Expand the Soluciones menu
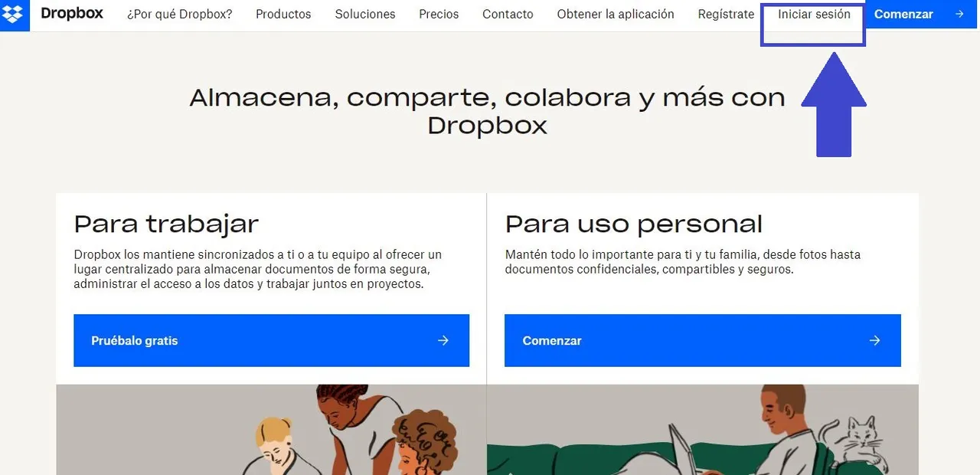Image resolution: width=980 pixels, height=475 pixels. click(365, 14)
